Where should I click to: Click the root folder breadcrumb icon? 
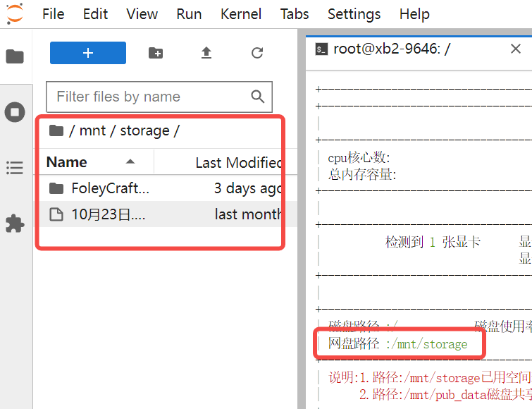pos(56,130)
